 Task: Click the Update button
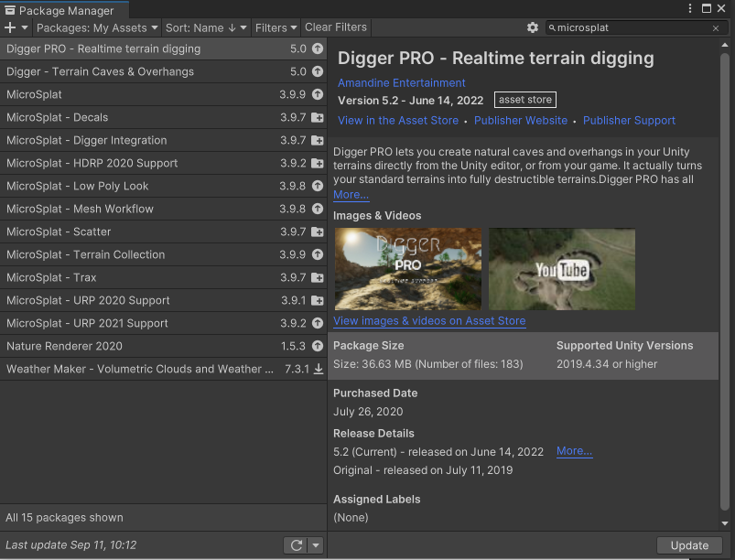point(689,545)
